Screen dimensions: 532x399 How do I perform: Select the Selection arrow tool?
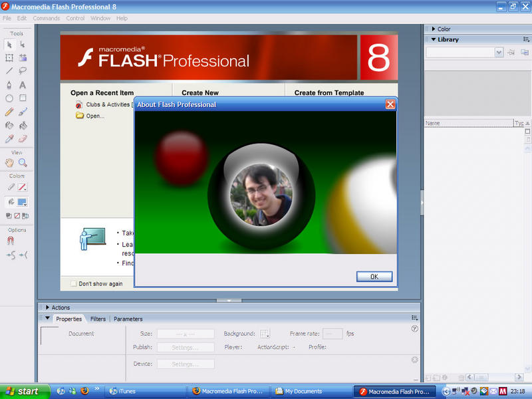tap(9, 45)
